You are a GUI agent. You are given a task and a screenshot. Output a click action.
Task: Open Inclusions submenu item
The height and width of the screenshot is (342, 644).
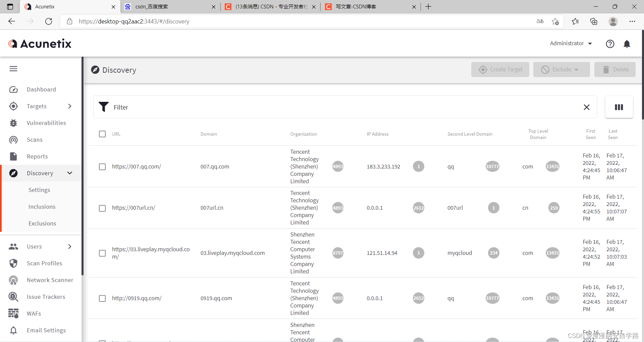[x=42, y=207]
